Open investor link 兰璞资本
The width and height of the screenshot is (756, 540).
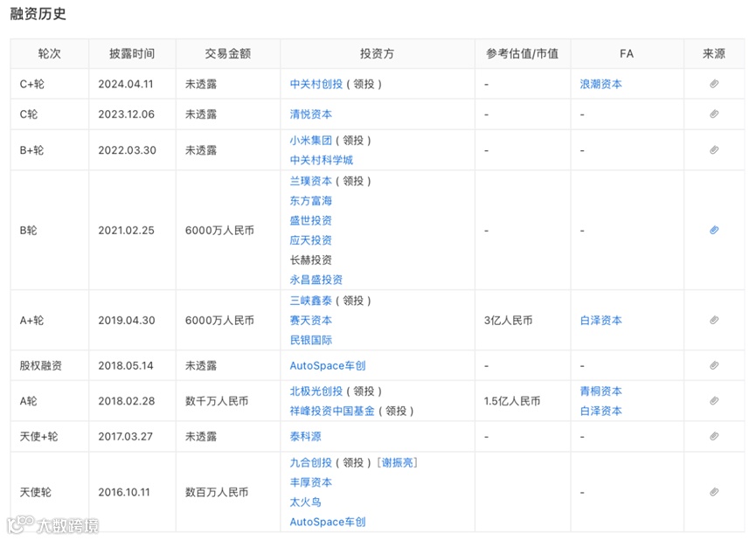(x=310, y=181)
